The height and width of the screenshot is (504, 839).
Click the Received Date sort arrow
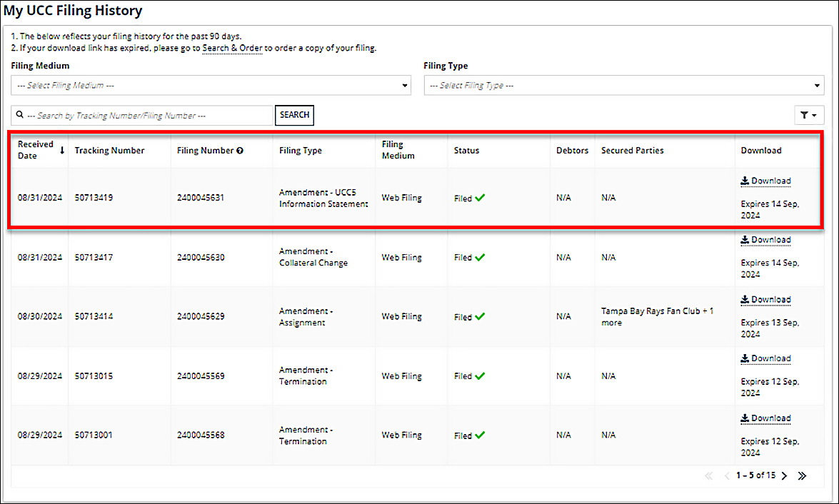(x=62, y=150)
